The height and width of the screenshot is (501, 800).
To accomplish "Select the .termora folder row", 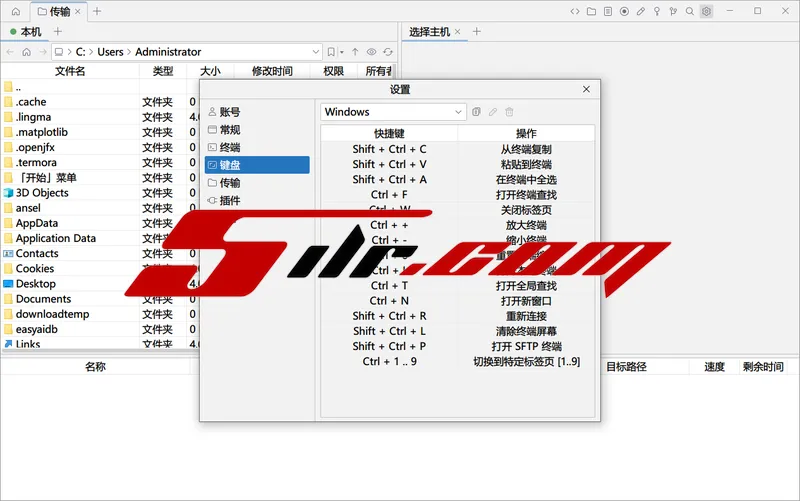I will click(100, 162).
